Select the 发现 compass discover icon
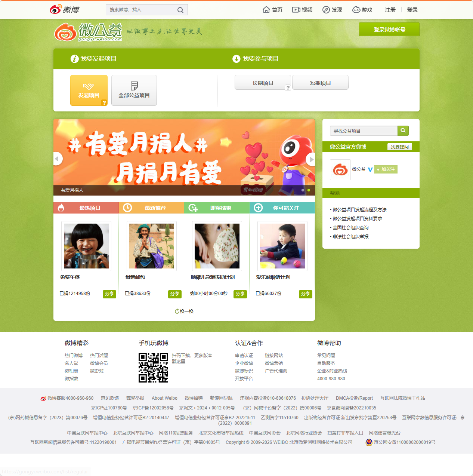Viewport: 473px width, 476px height. pos(325,9)
